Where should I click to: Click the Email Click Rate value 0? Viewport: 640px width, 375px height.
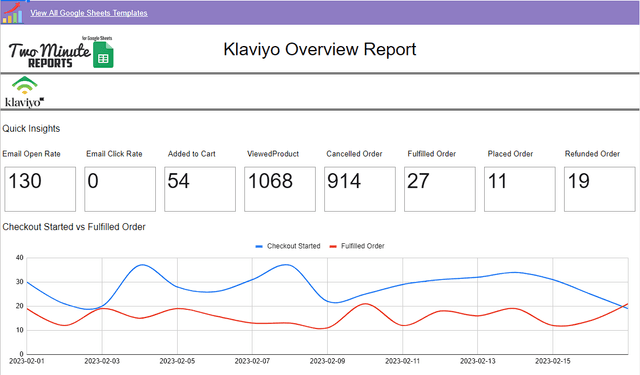tap(93, 181)
